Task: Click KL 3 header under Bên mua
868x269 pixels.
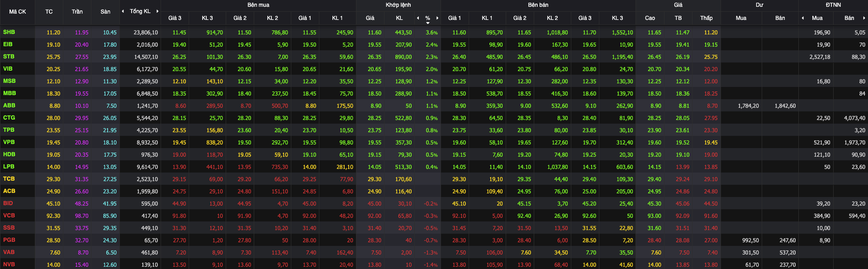Action: [207, 18]
